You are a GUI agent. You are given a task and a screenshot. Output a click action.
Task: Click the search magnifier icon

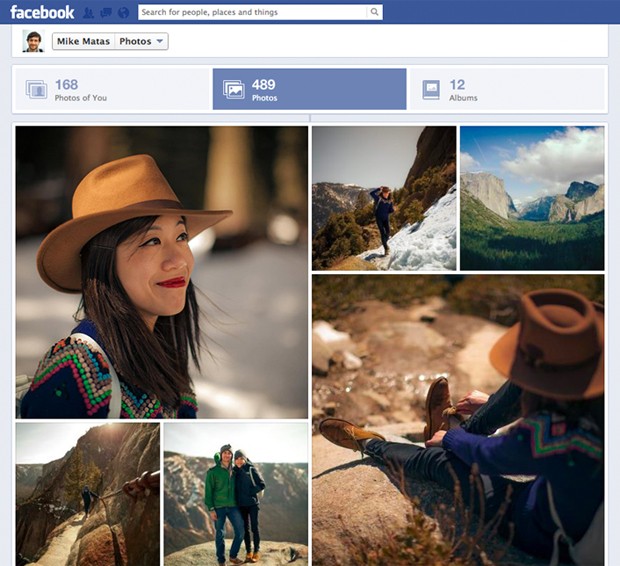coord(374,13)
